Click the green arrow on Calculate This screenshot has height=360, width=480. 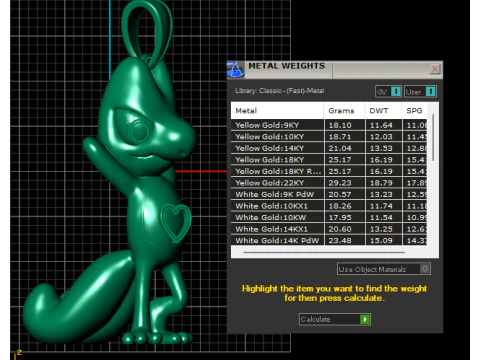coord(365,319)
